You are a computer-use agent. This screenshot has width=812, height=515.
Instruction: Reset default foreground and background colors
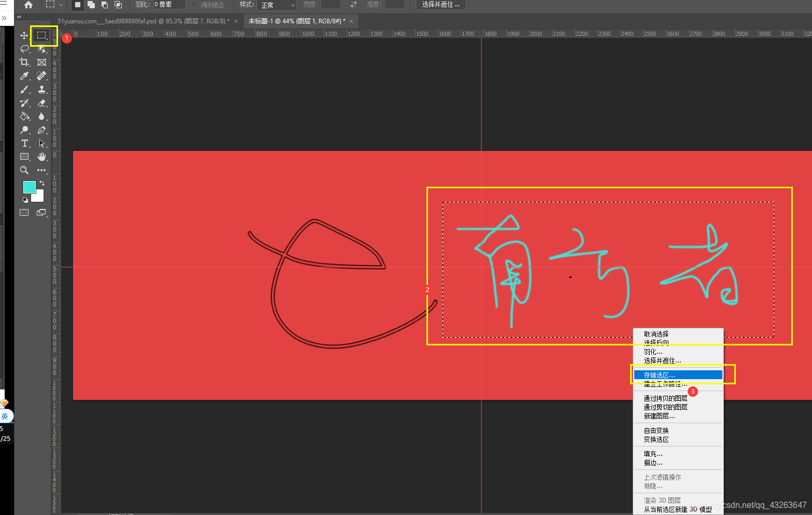(x=25, y=200)
